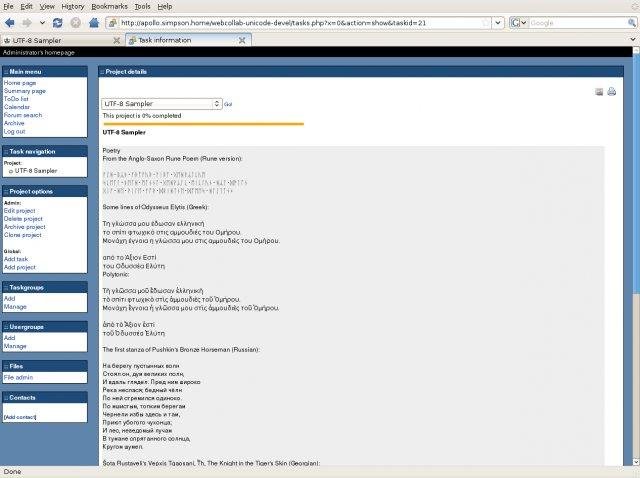Click Add under Taskgroups

9,298
